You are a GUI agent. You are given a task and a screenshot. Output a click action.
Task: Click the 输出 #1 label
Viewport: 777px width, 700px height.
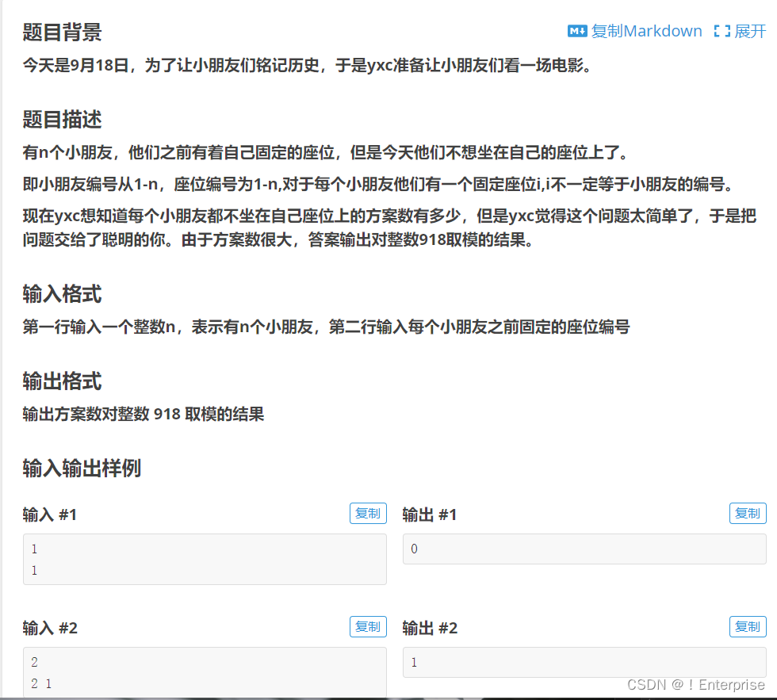(430, 514)
